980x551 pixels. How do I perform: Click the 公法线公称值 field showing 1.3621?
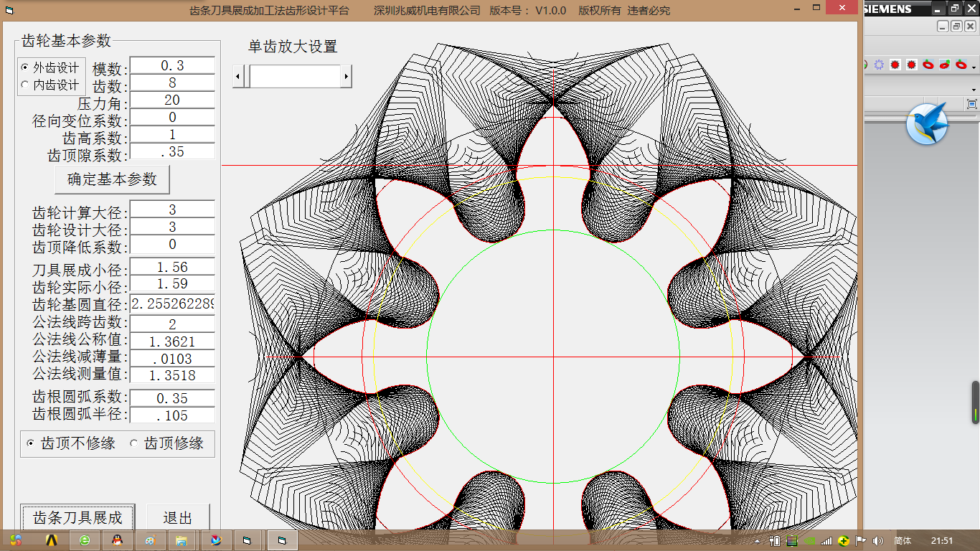pyautogui.click(x=172, y=342)
